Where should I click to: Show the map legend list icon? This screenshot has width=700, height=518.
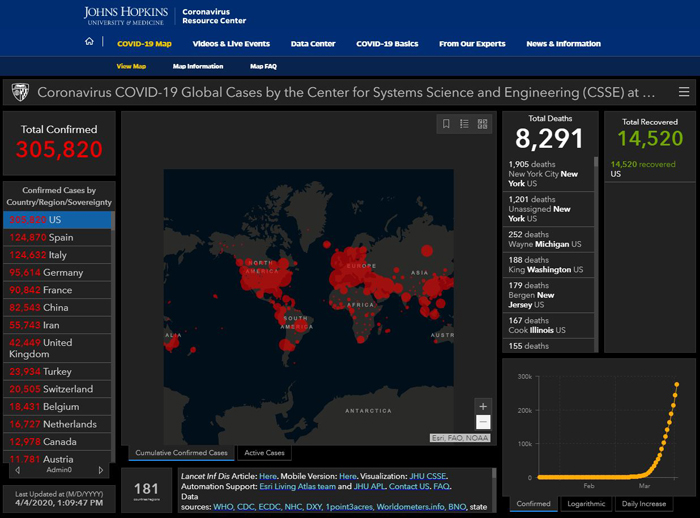click(x=464, y=124)
